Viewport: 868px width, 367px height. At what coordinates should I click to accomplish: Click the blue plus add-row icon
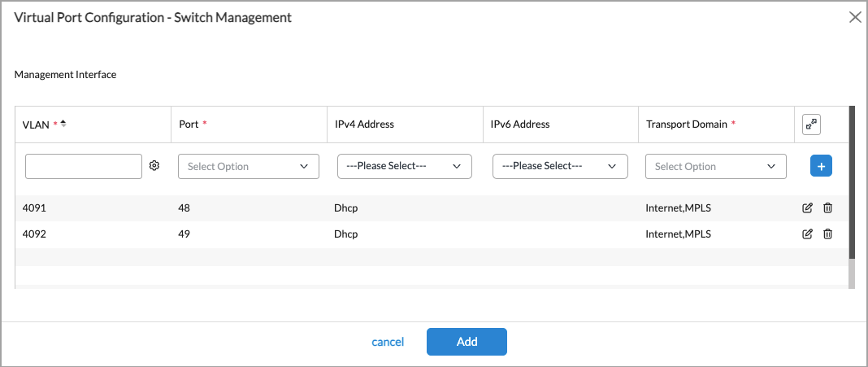pos(821,166)
